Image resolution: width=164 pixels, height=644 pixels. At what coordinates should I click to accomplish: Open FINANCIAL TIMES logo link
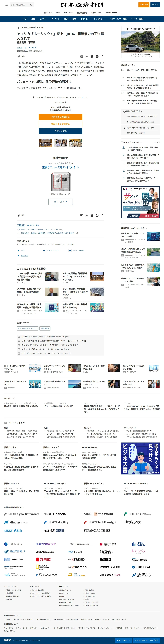point(97,530)
